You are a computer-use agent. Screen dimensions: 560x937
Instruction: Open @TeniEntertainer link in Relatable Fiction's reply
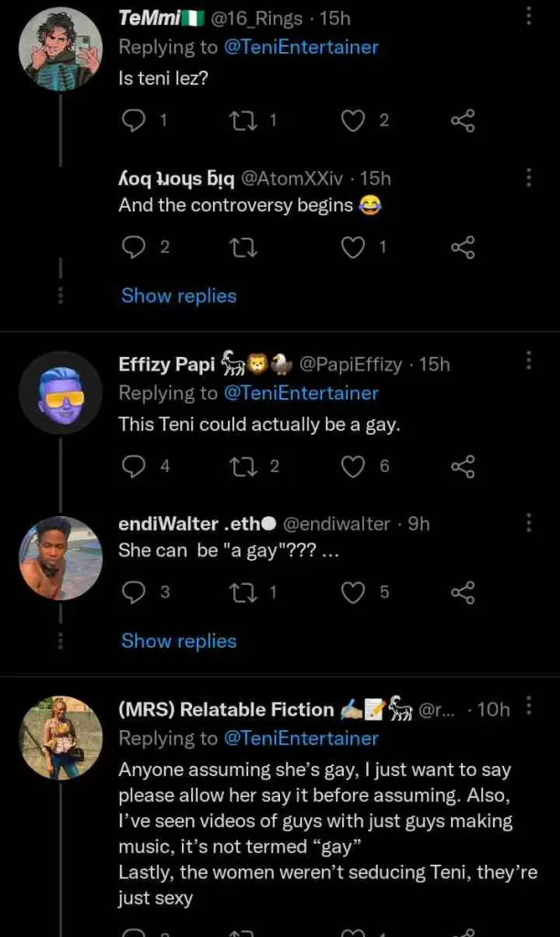click(x=301, y=738)
